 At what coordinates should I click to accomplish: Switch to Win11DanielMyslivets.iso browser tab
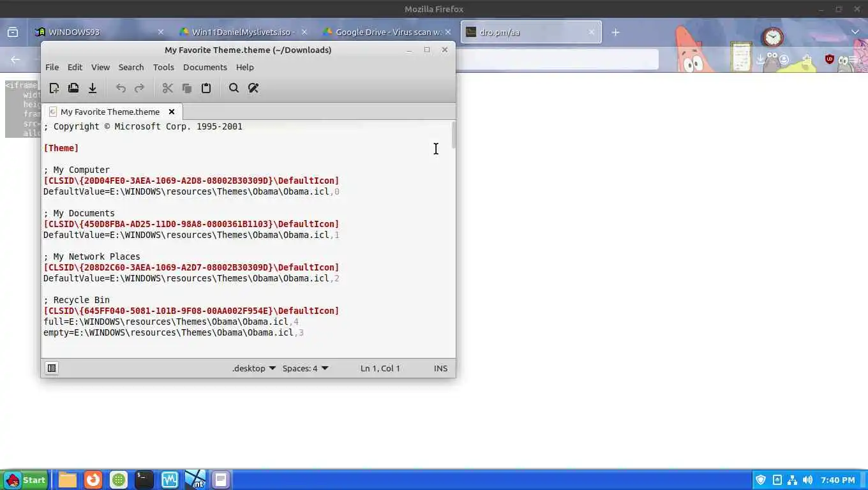243,32
